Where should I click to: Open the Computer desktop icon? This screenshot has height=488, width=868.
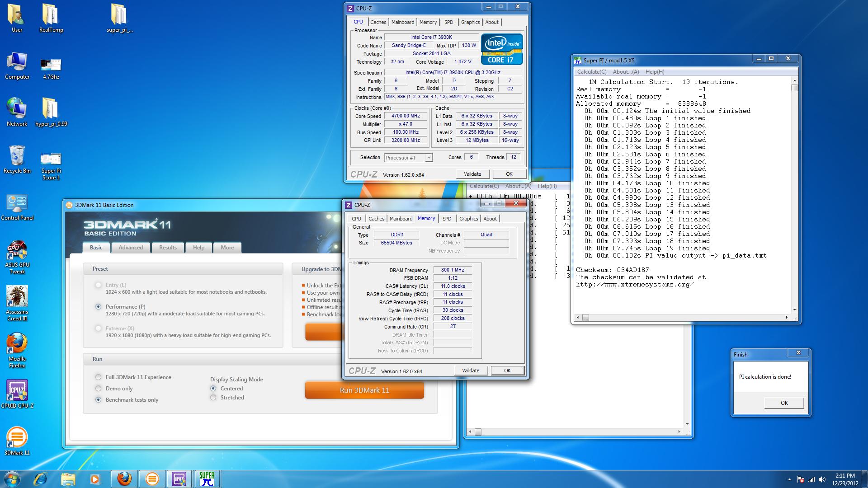[17, 66]
